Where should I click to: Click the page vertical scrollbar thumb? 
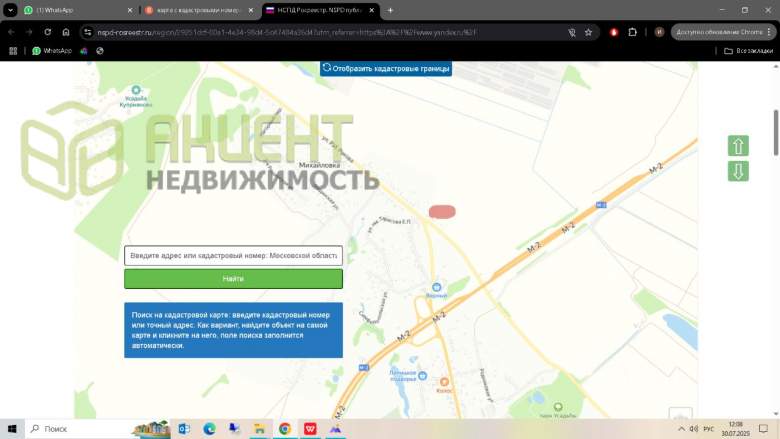776,132
